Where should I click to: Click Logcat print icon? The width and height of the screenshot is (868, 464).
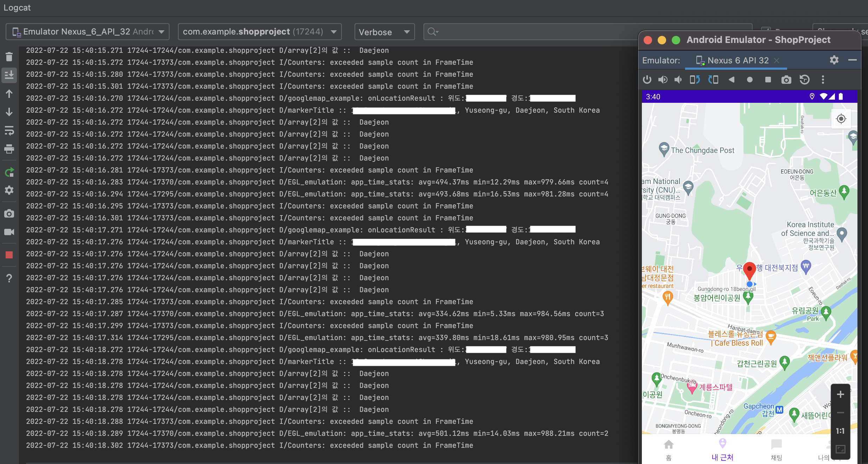click(9, 149)
